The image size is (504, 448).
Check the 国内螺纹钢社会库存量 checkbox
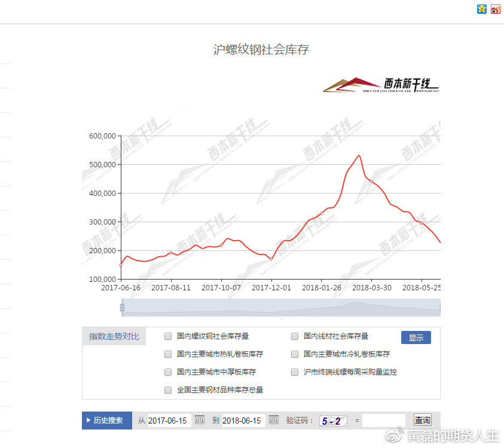[168, 336]
